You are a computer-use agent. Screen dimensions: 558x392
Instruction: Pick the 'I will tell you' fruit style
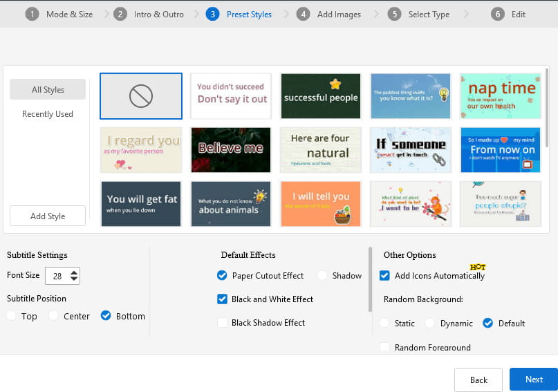(x=321, y=203)
